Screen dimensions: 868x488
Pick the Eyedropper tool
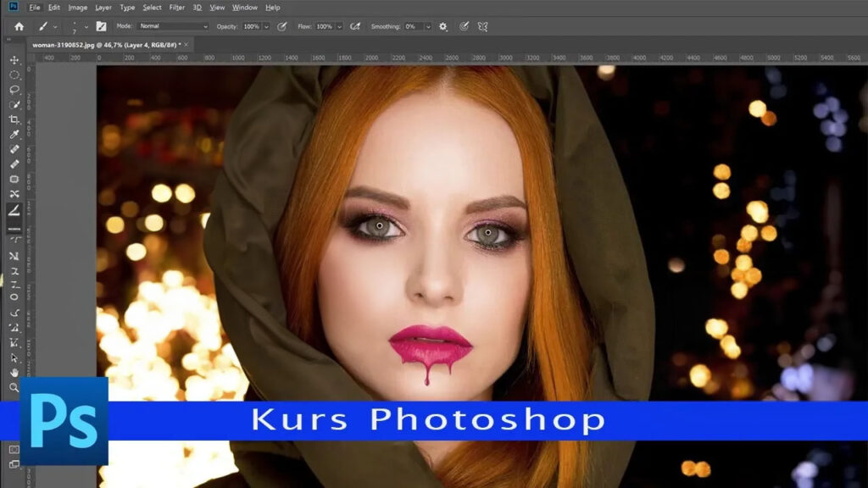point(14,135)
